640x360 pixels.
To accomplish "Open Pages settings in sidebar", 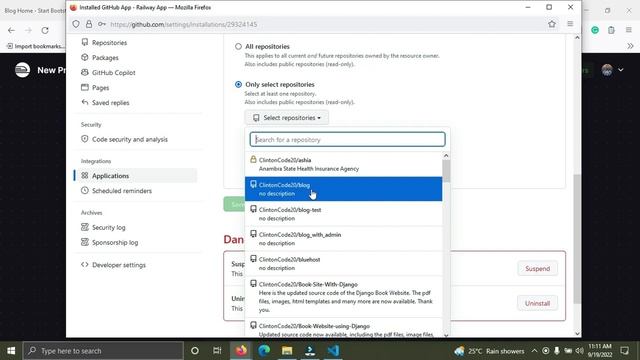I will point(100,88).
